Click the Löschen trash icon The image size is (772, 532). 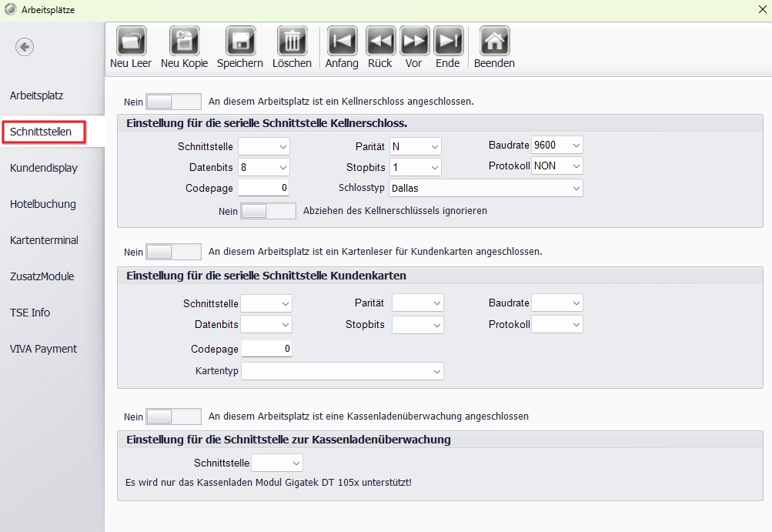tap(292, 40)
